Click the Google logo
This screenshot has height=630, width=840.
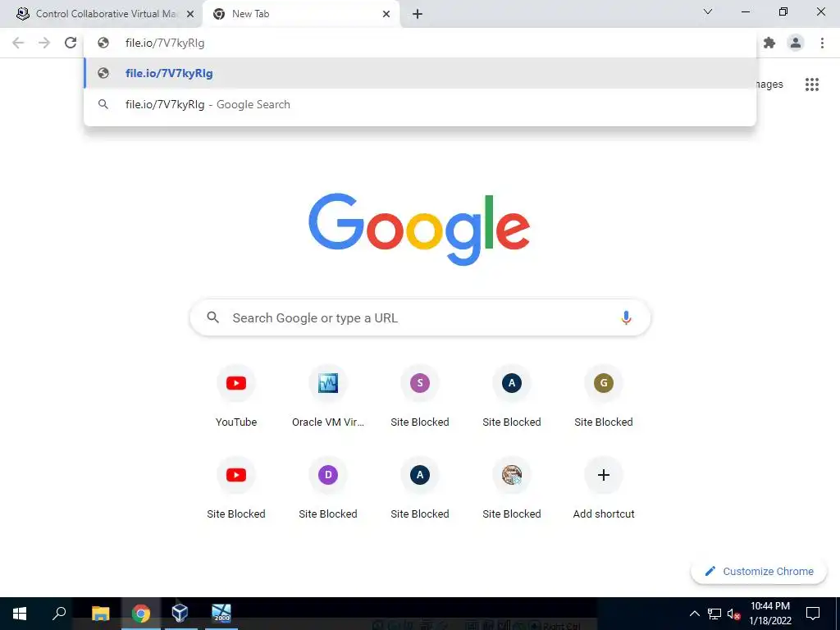coord(419,230)
